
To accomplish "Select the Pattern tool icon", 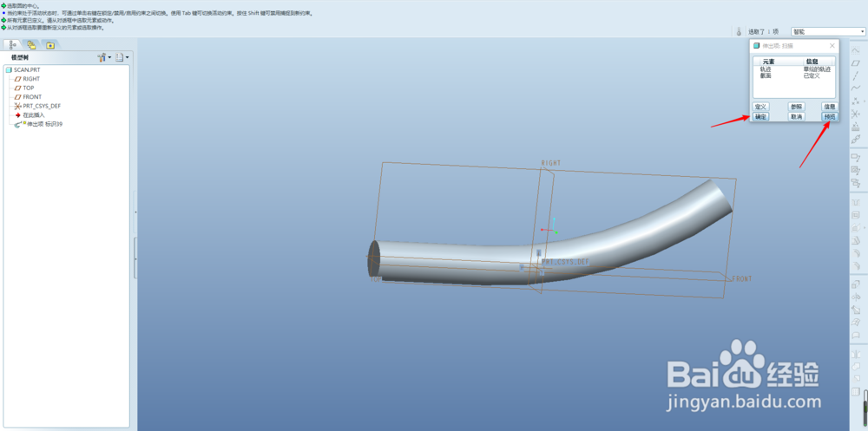I will coord(855,392).
